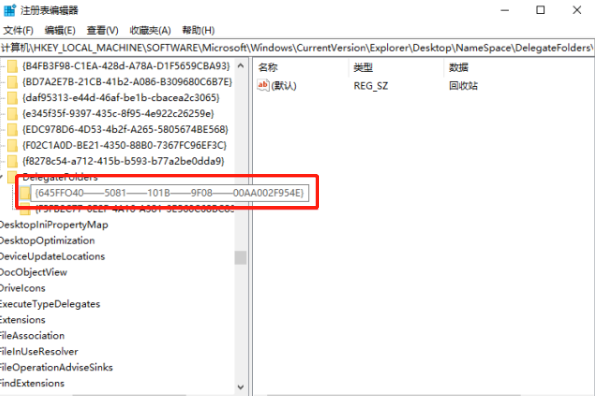The width and height of the screenshot is (595, 396).
Task: Click the Registry Editor app icon in title bar
Action: [x=10, y=10]
